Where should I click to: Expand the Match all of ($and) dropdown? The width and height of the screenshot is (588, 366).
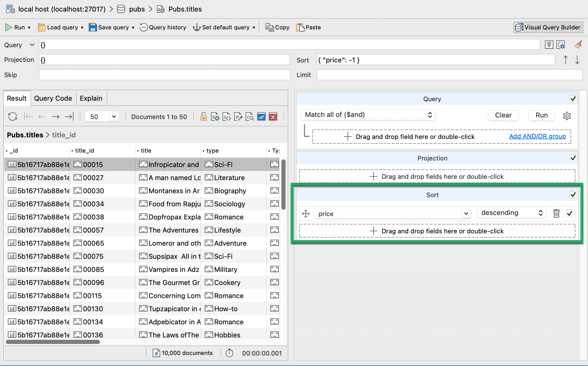(368, 115)
